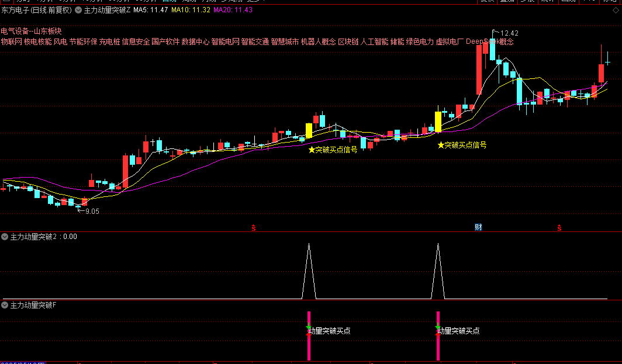Select the second yellow breakout candlestick

tap(438, 121)
